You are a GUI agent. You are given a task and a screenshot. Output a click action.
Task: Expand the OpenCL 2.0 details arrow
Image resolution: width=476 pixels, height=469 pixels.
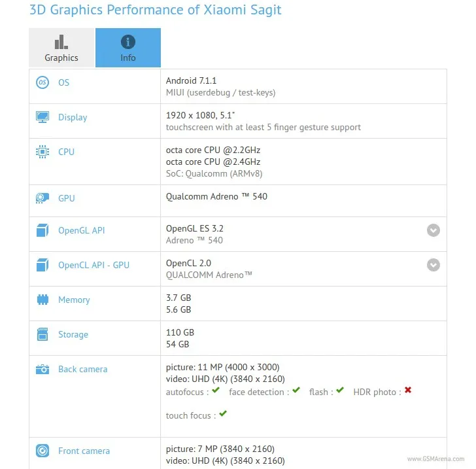(433, 265)
